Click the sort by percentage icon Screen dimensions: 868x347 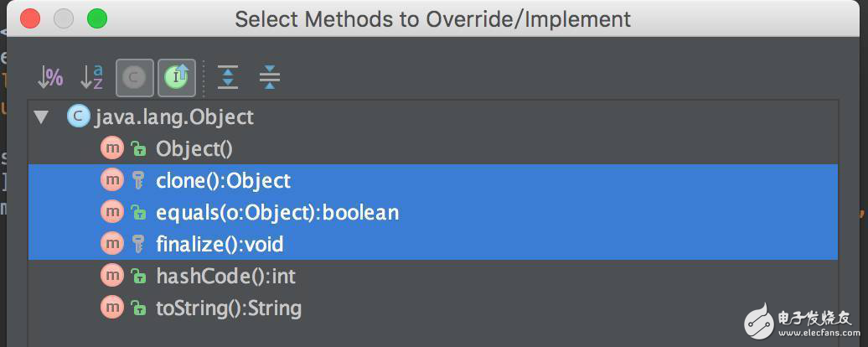coord(50,78)
